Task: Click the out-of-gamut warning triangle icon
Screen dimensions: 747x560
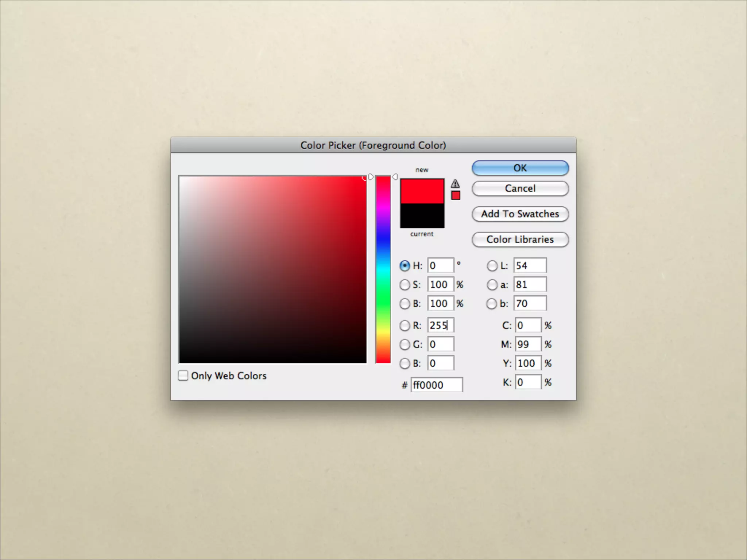Action: [455, 184]
